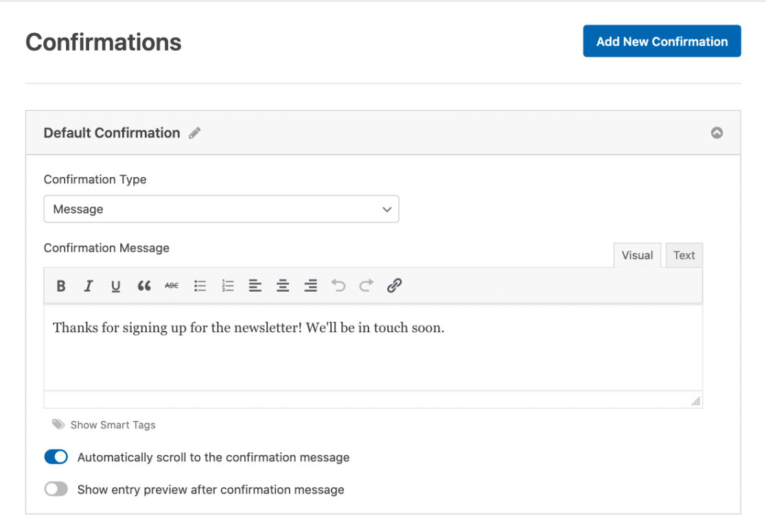This screenshot has height=532, width=766.
Task: Apply italic formatting to the message
Action: tap(89, 286)
